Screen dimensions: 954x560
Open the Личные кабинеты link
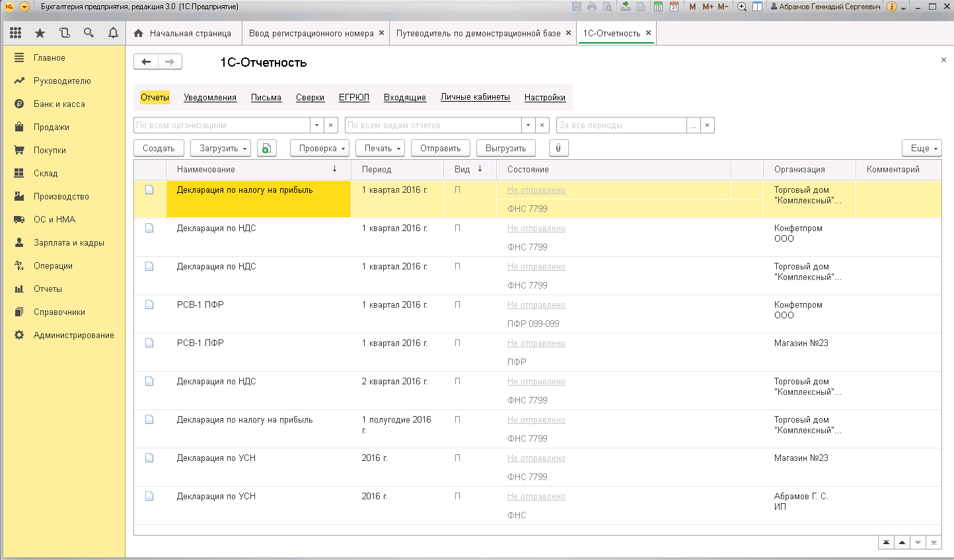(x=476, y=97)
